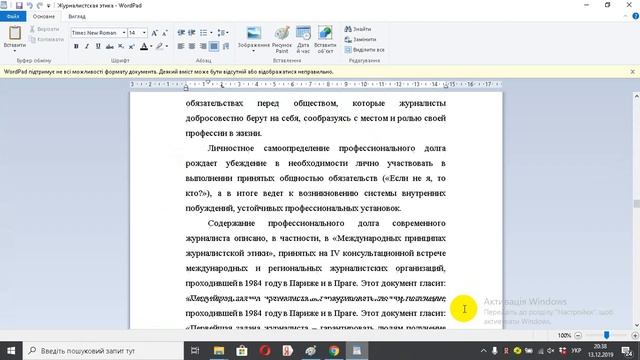Open Google Chrome from the taskbar
The image size is (640, 360).
[x=334, y=351]
